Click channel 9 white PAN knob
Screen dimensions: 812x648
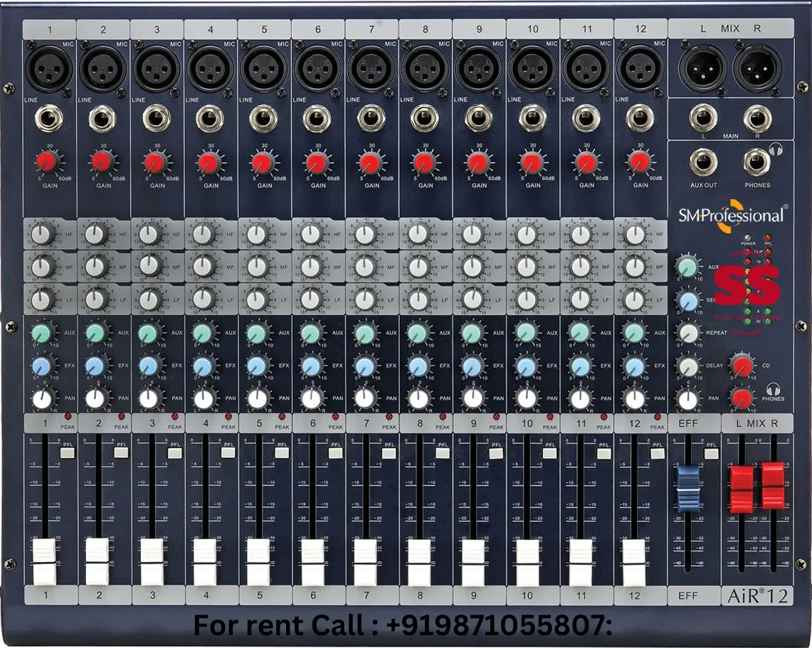[x=473, y=398]
